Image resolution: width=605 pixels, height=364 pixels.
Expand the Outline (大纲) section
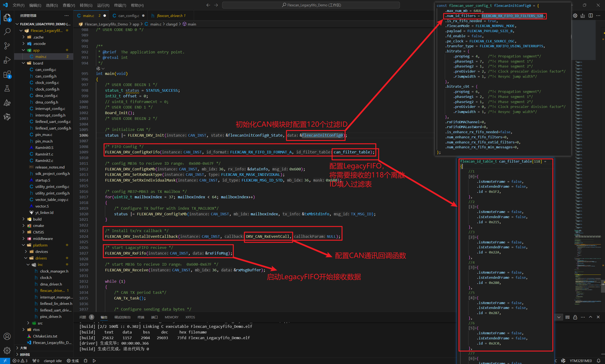24,347
